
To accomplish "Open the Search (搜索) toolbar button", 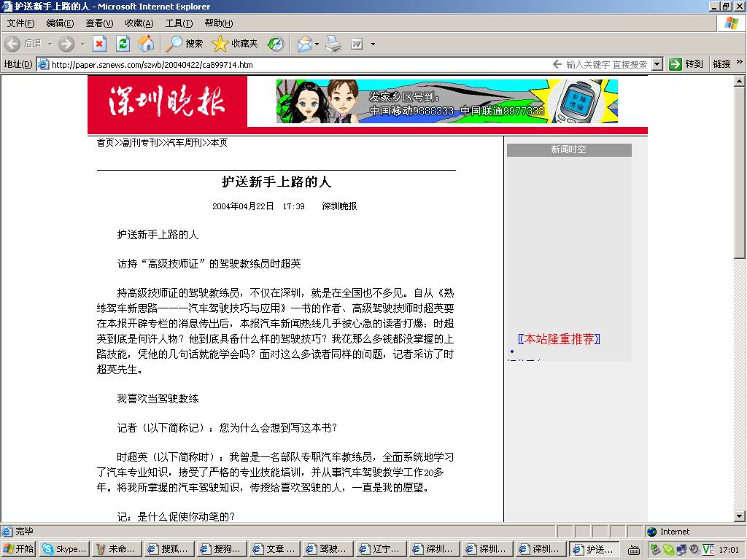I will 185,44.
